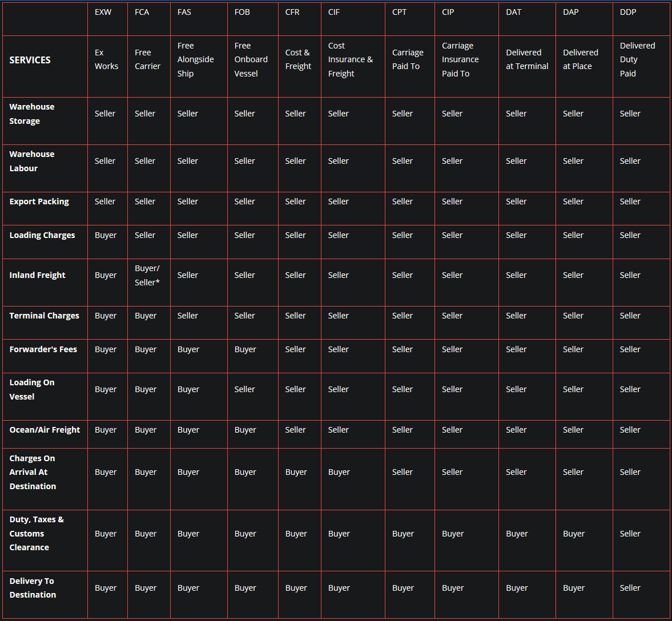Click the Loading Charges cell under EXW
This screenshot has height=621, width=672.
[106, 235]
